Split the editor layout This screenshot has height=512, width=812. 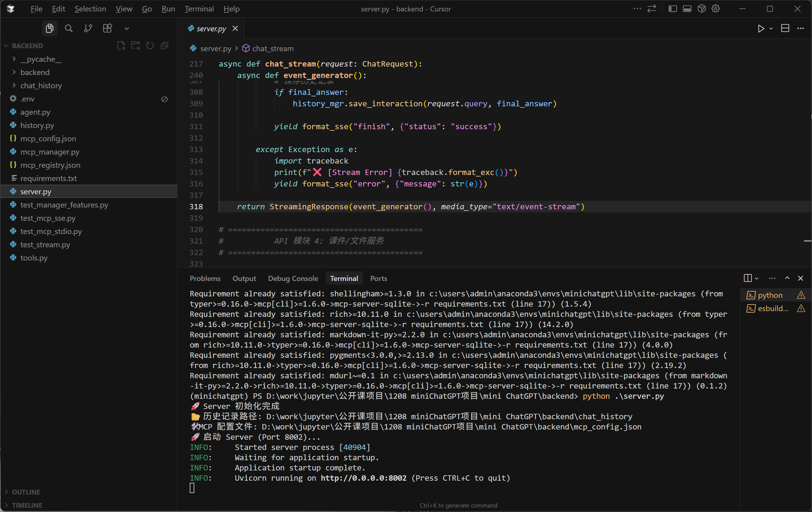[785, 28]
